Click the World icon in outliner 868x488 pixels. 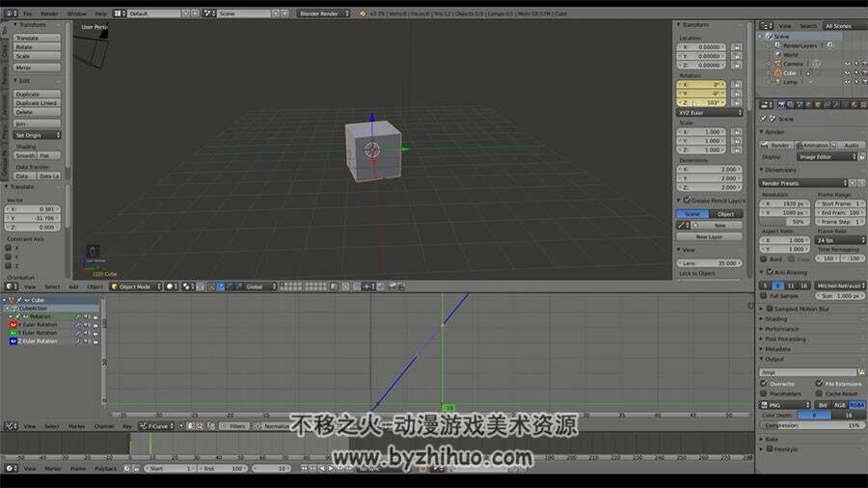click(777, 54)
